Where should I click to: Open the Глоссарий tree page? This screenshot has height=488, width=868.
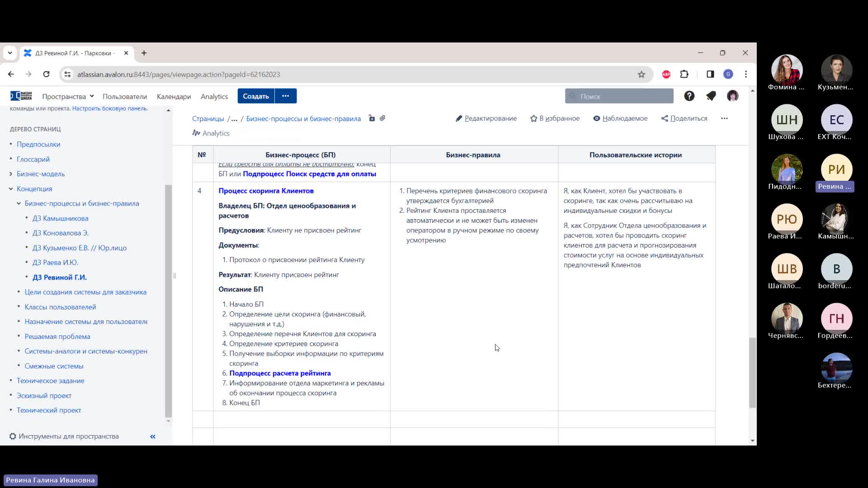(33, 160)
